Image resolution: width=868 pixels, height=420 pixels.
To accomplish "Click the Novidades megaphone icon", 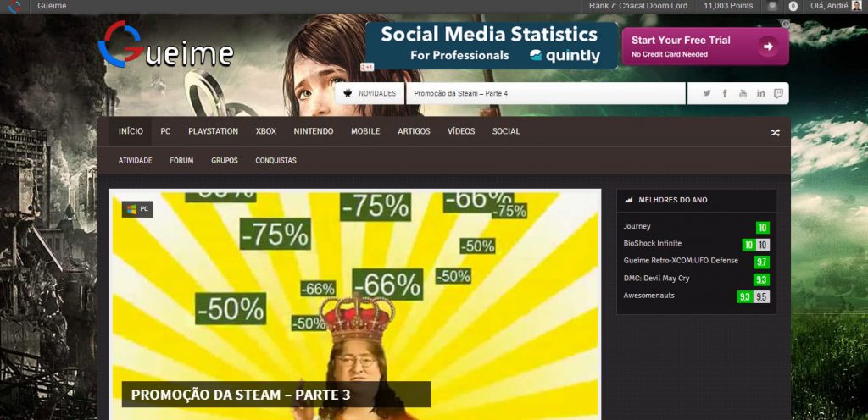I will (x=347, y=93).
